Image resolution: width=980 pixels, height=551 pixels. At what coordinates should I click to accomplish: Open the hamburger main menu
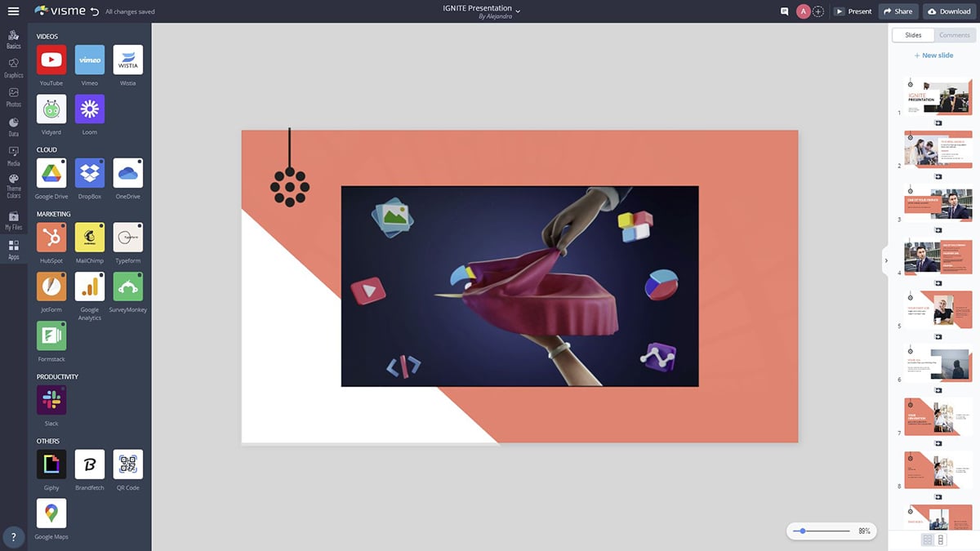click(13, 11)
